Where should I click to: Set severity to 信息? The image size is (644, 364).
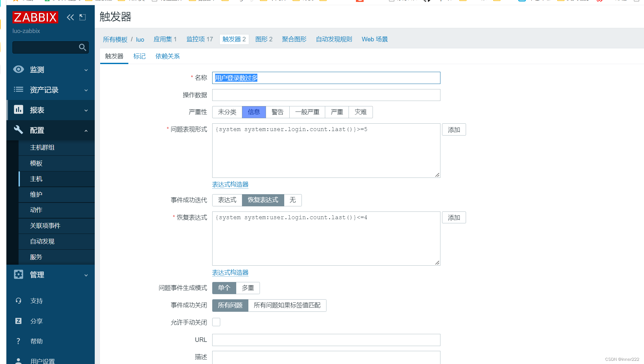[254, 112]
